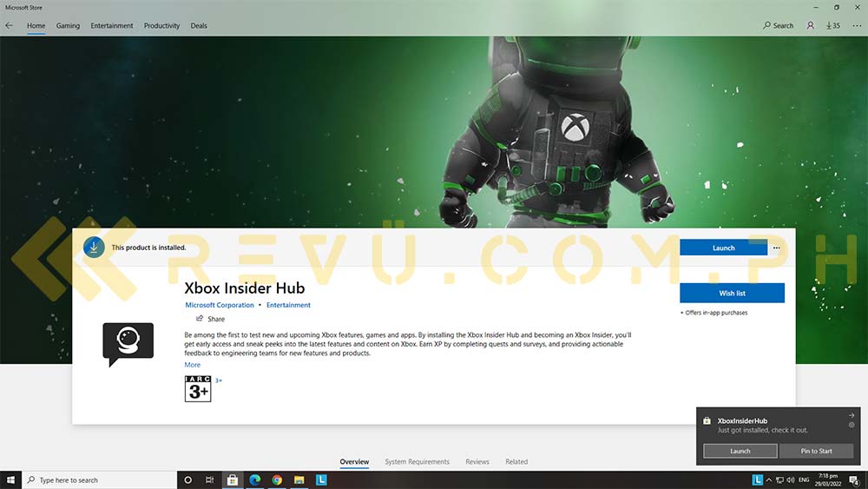
Task: Open File Explorer from taskbar
Action: (x=299, y=480)
